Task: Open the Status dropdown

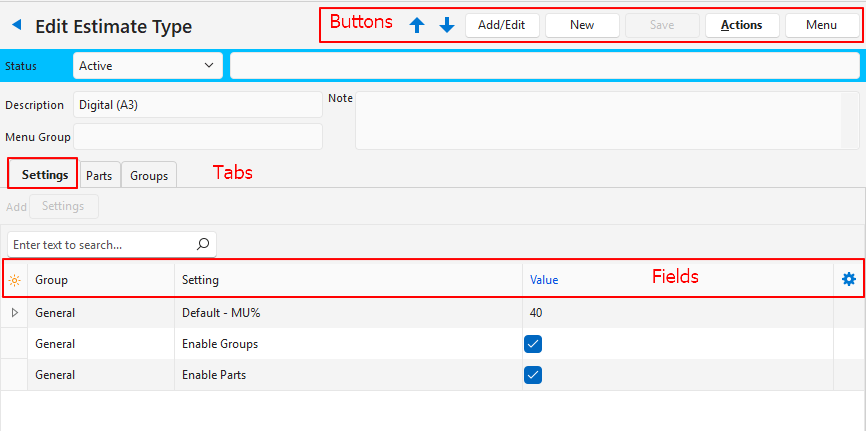Action: coord(147,66)
